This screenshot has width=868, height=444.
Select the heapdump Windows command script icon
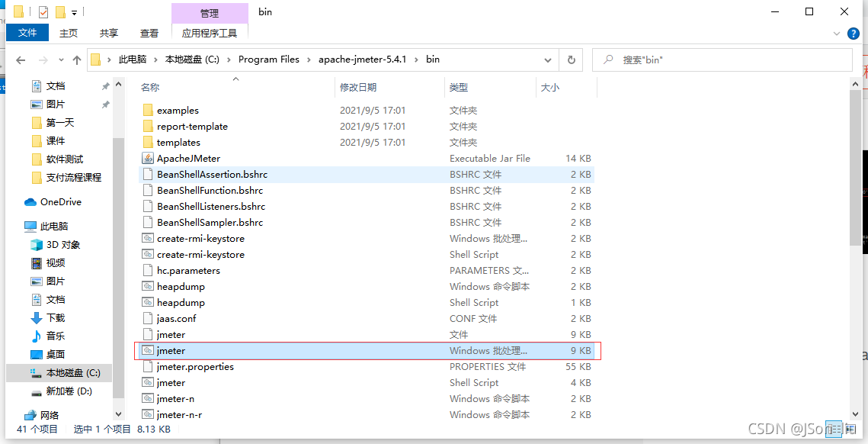click(148, 287)
